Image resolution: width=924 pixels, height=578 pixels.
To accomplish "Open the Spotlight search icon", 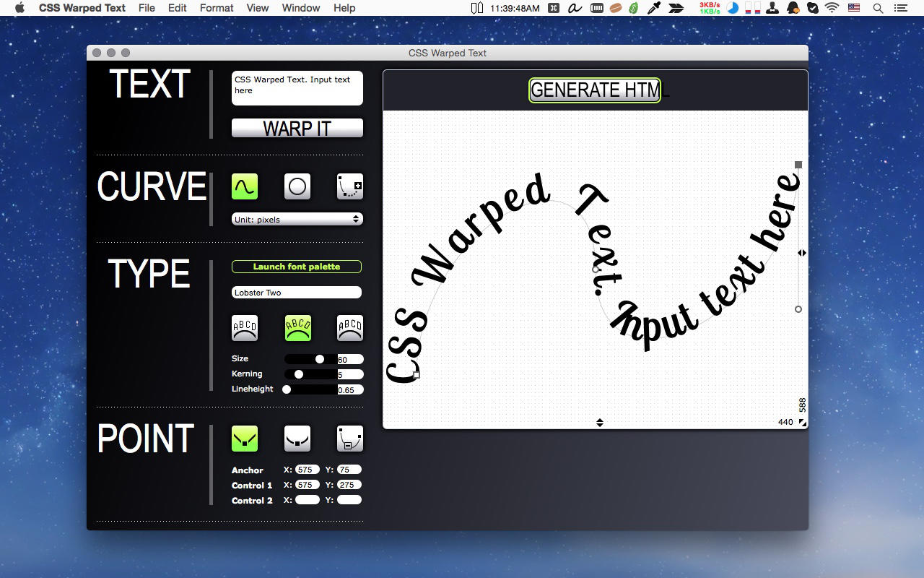I will tap(878, 8).
